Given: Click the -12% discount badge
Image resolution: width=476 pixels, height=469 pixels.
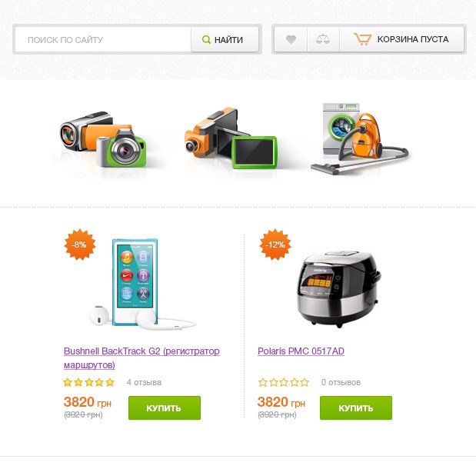Looking at the screenshot, I should (275, 244).
